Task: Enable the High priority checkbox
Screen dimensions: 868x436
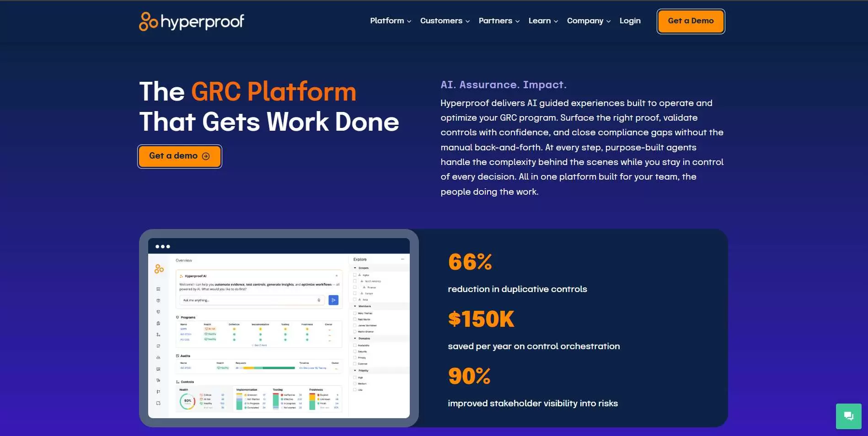Action: click(x=355, y=378)
